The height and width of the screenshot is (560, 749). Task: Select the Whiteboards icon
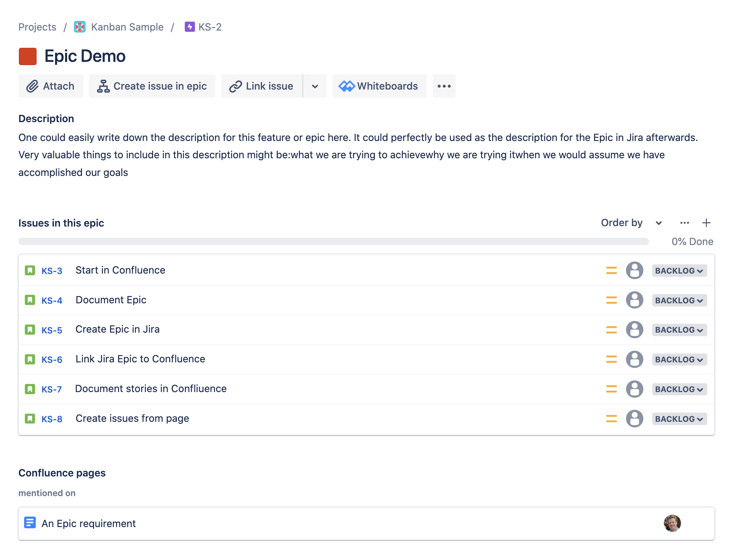coord(347,86)
